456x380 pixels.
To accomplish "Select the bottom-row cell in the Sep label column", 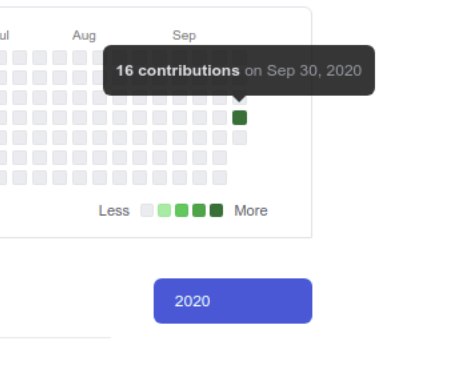I will [180, 178].
